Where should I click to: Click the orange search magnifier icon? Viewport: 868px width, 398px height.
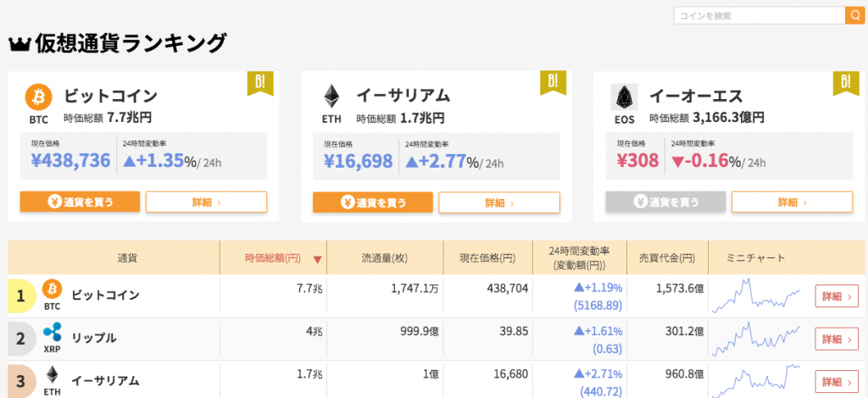click(854, 15)
